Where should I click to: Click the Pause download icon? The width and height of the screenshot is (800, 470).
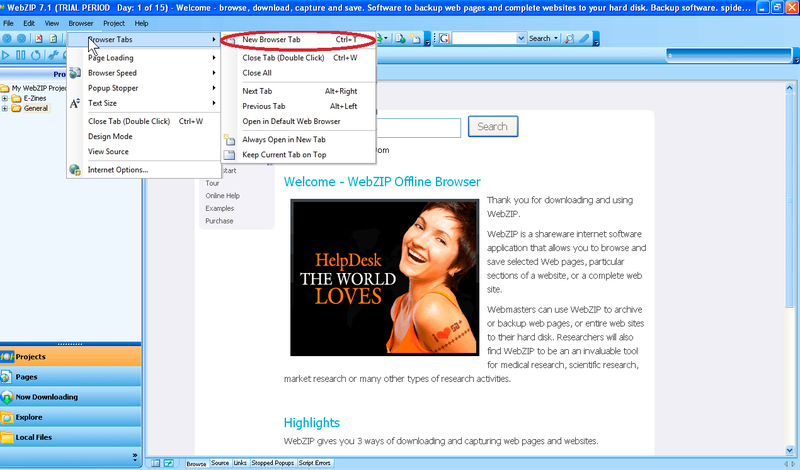pos(21,55)
